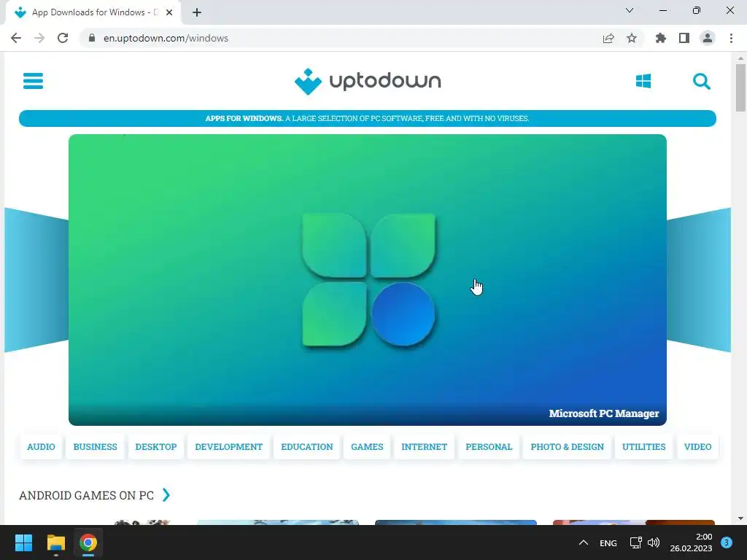747x560 pixels.
Task: Go back to the previous page
Action: tap(16, 38)
